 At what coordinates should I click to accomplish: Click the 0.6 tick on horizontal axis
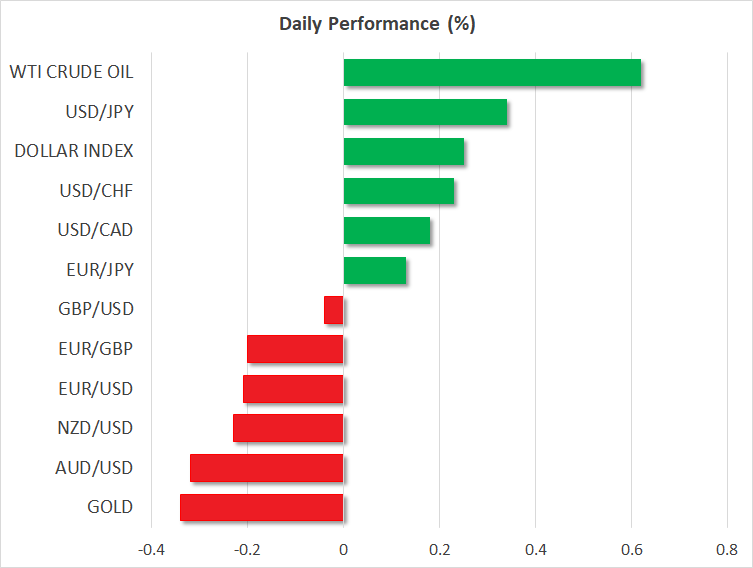(x=631, y=550)
